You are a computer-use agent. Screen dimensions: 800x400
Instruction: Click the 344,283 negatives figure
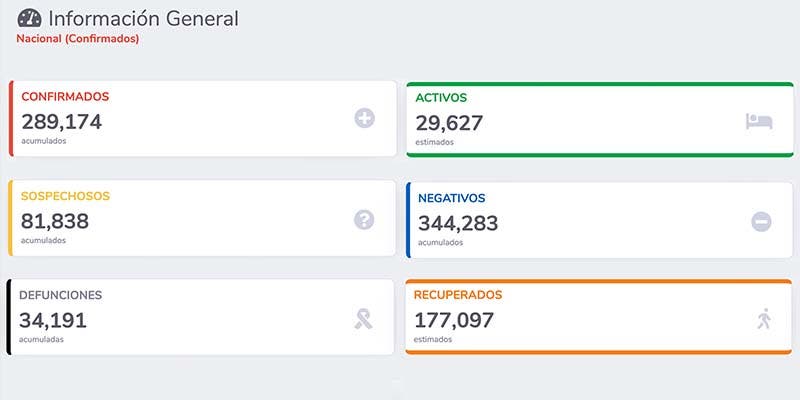[x=458, y=223]
